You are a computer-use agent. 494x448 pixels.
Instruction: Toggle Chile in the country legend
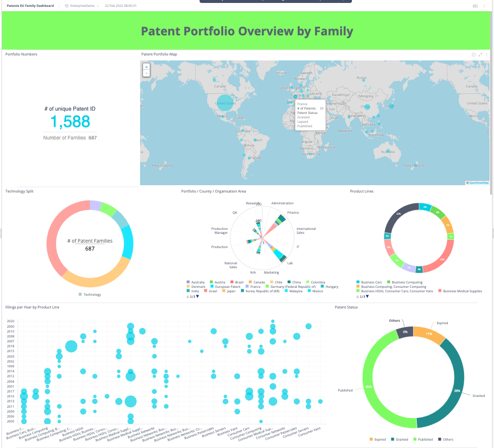click(276, 282)
